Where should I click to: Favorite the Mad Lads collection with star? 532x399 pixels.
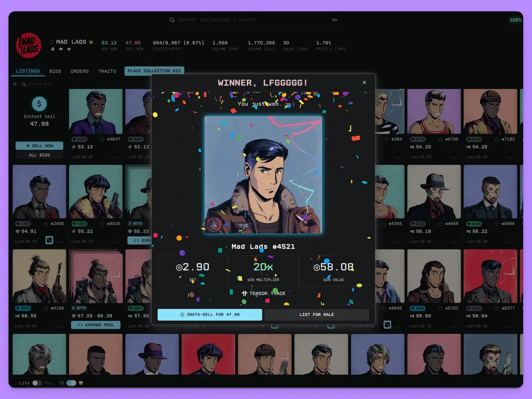click(52, 42)
